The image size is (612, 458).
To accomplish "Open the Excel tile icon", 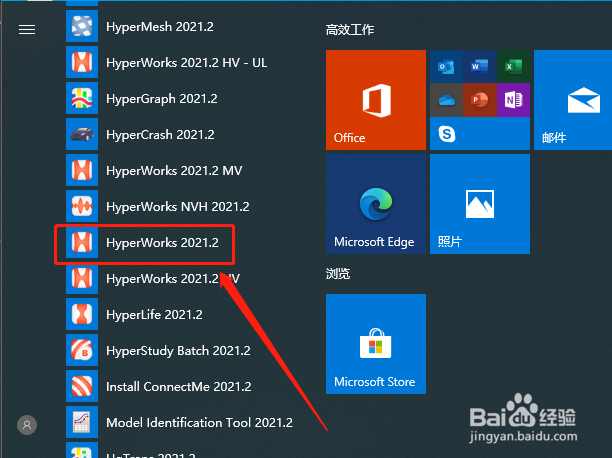I will [x=514, y=66].
